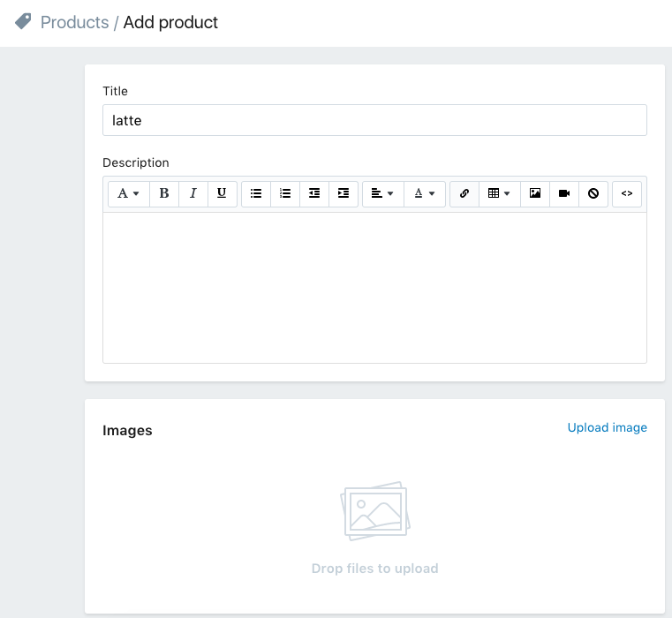Image resolution: width=672 pixels, height=618 pixels.
Task: Insert a video into description
Action: (564, 193)
